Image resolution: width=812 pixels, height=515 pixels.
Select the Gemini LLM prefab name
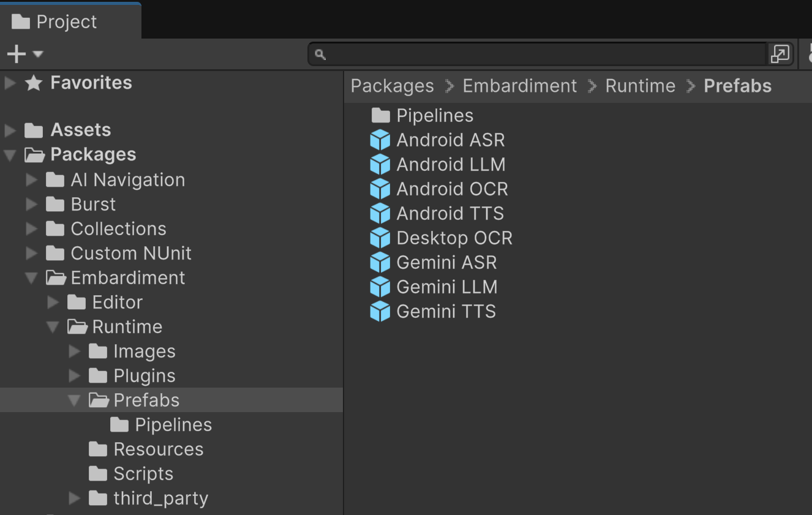(x=447, y=287)
